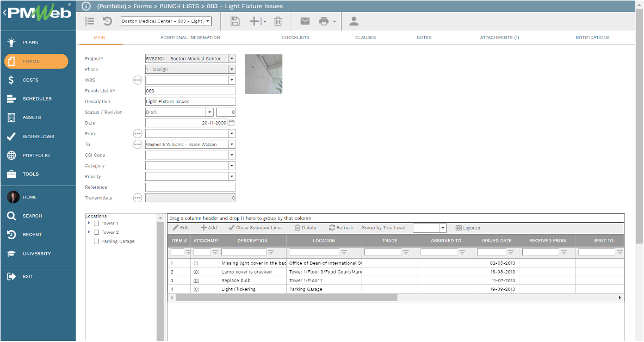
Task: Open the Category dropdown
Action: [x=232, y=165]
